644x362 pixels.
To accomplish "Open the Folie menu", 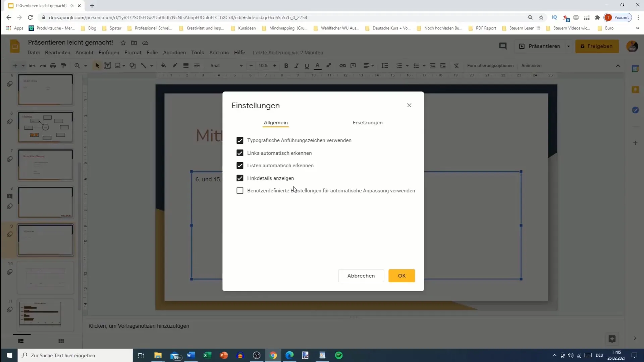I will click(152, 53).
